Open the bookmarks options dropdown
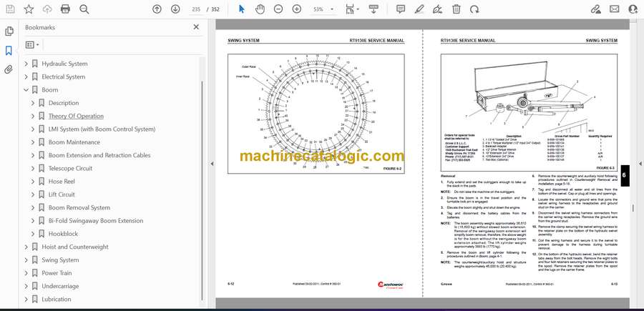Viewport: 644px width, 311px height. pos(32,45)
